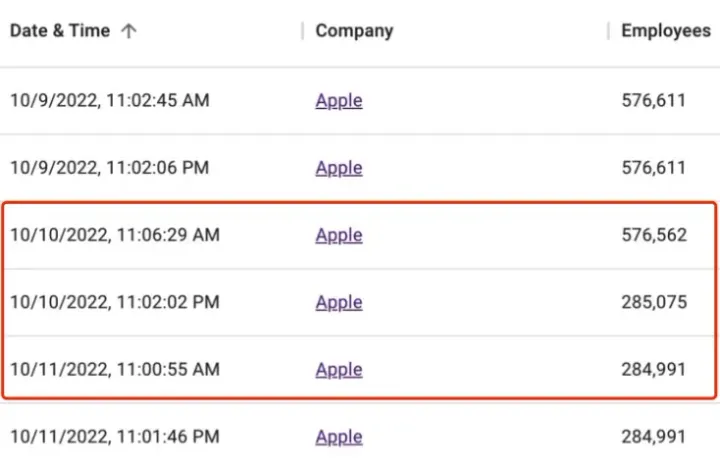720x468 pixels.
Task: Open the Apple link in the 11:06:29 AM row
Action: 339,235
